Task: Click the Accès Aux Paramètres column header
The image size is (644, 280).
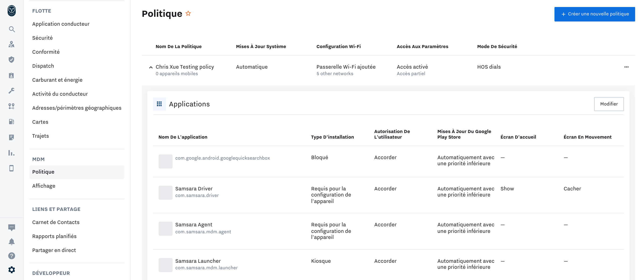Action: pos(422,46)
